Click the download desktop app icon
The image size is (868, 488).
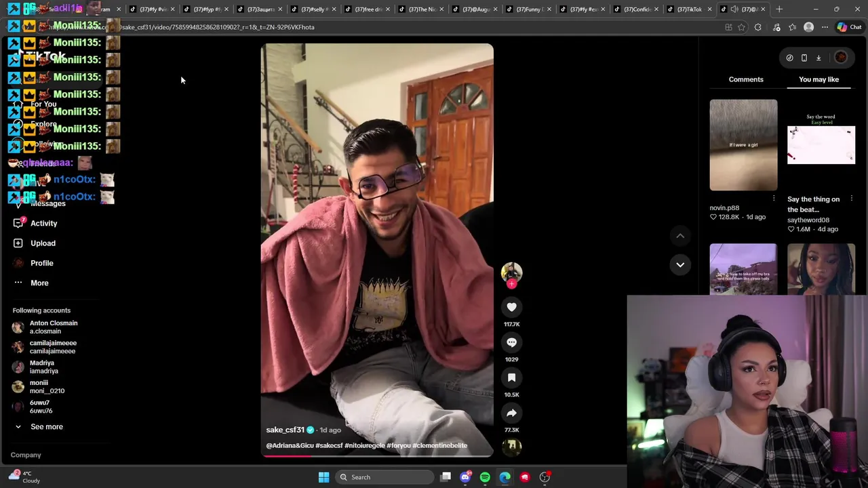click(x=818, y=58)
